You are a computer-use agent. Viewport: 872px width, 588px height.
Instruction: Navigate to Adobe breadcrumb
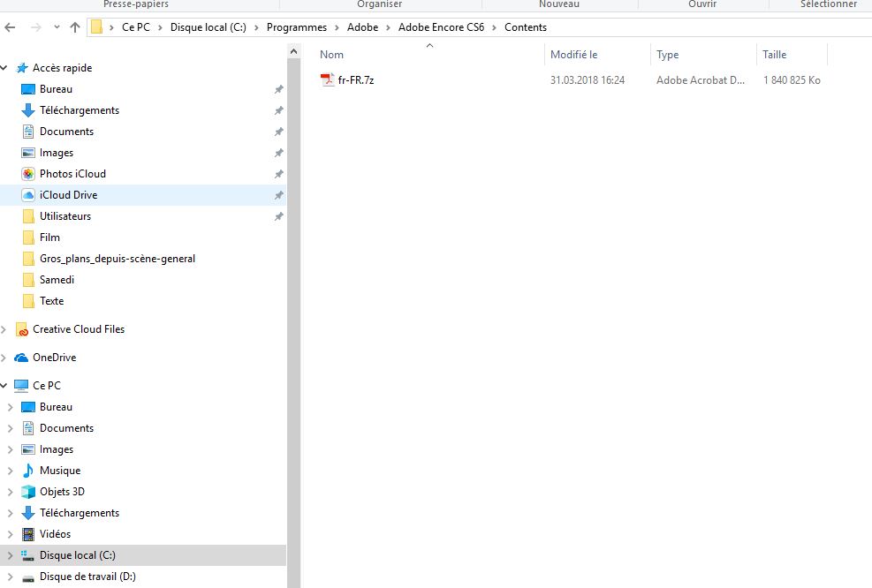tap(362, 27)
